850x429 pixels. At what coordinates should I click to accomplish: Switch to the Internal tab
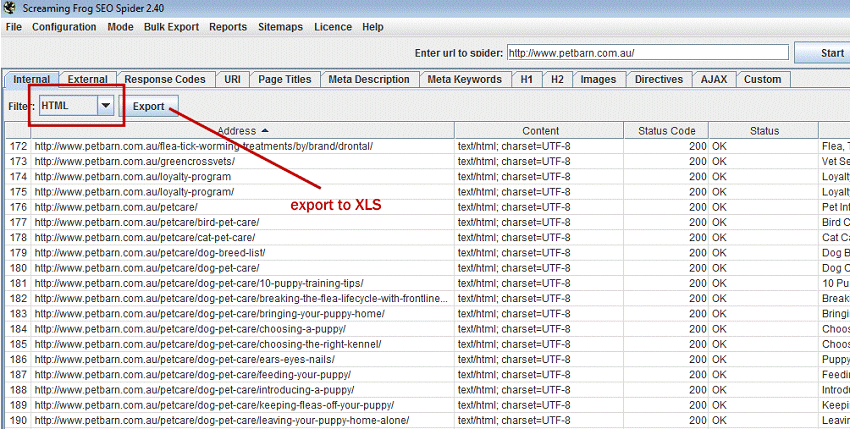(31, 80)
